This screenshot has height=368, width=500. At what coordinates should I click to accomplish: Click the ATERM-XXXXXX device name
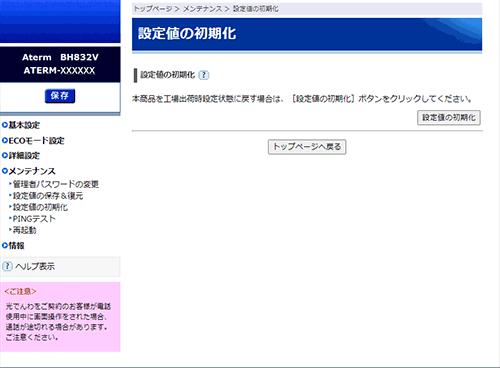click(59, 71)
